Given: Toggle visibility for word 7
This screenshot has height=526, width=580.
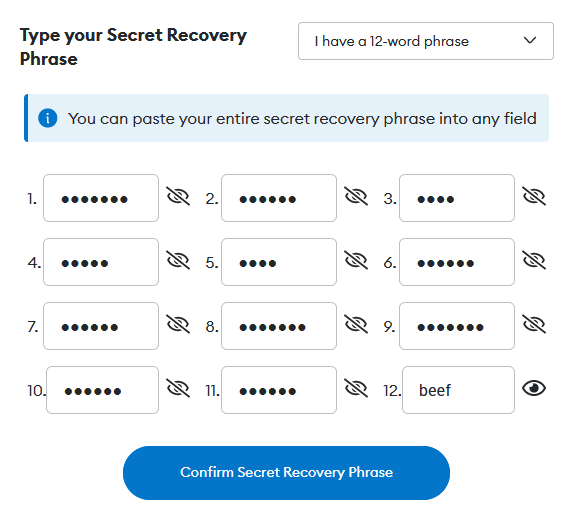Looking at the screenshot, I should (x=178, y=324).
